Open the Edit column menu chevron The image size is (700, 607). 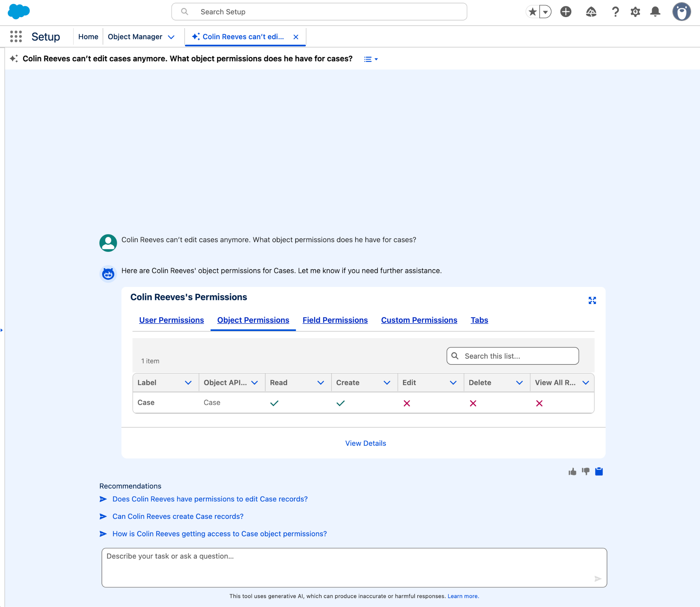(453, 383)
